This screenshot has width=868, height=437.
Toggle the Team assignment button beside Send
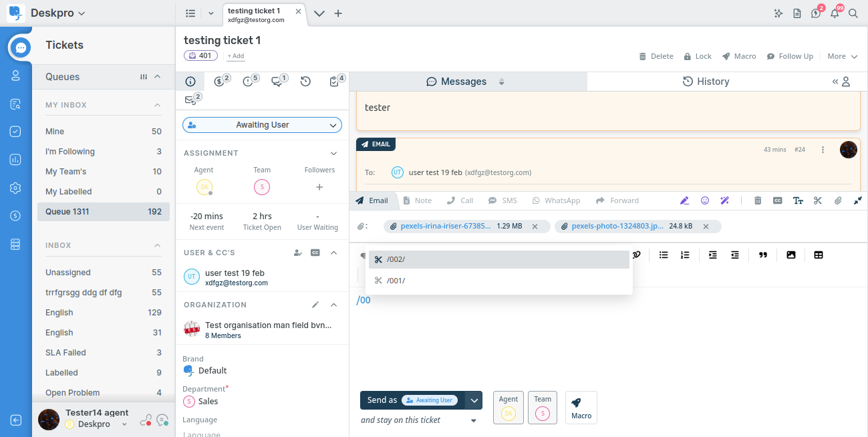coord(543,408)
